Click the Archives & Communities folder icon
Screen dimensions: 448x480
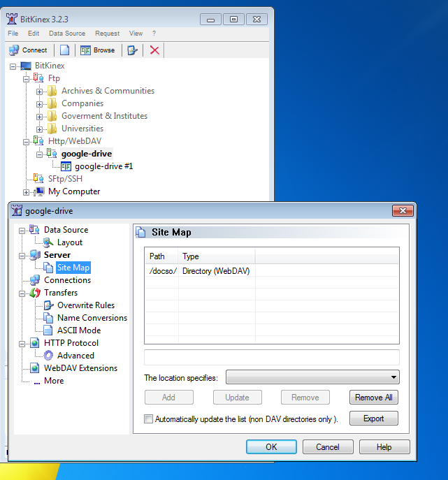(52, 91)
